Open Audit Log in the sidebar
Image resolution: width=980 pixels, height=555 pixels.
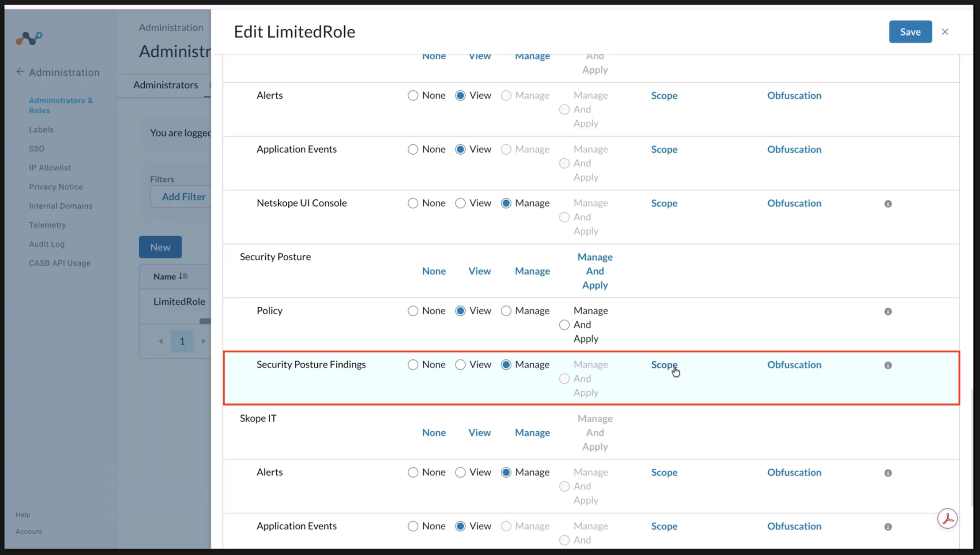[47, 244]
